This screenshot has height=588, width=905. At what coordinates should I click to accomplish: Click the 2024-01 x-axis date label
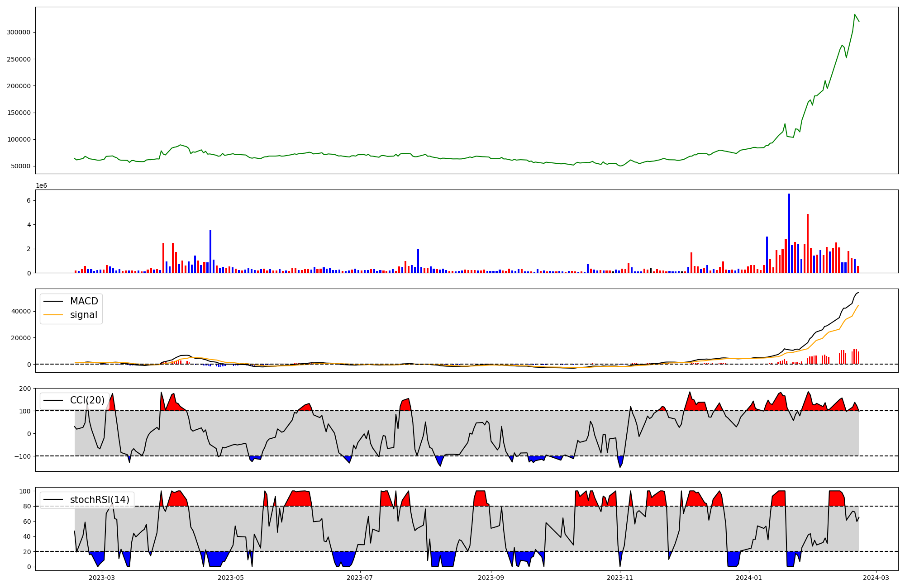(749, 578)
